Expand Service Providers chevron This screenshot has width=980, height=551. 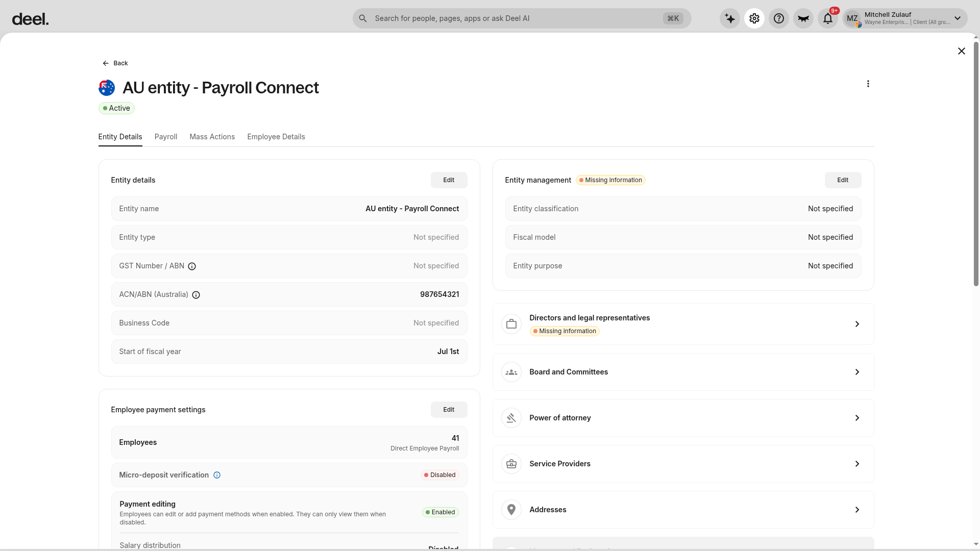click(857, 464)
